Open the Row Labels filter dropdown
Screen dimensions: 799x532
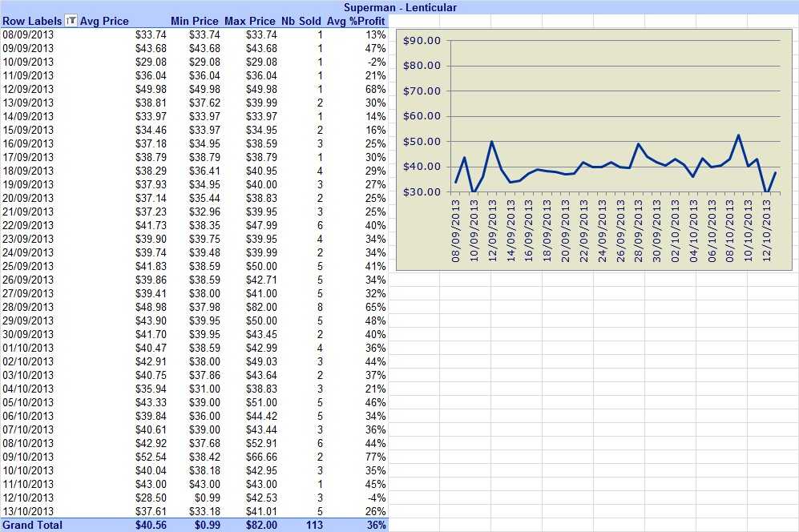pyautogui.click(x=71, y=21)
